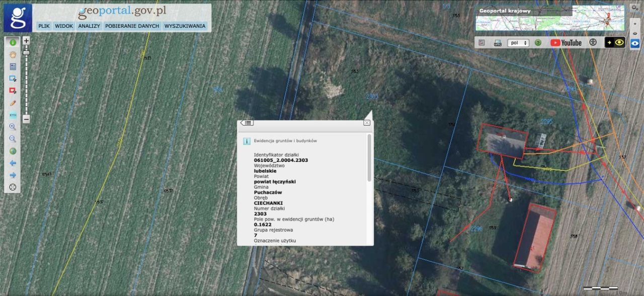Screen dimensions: 644x296
Task: Open the ANALIZY menu
Action: 89,26
